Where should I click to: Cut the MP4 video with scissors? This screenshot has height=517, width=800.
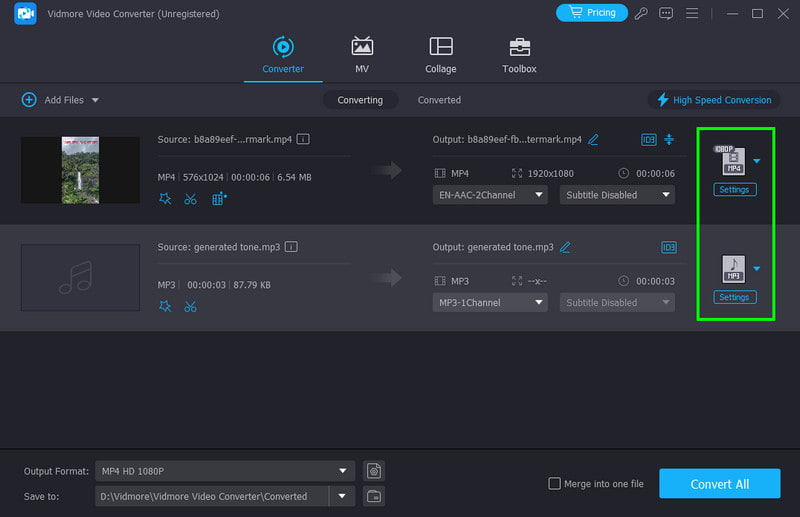[190, 199]
